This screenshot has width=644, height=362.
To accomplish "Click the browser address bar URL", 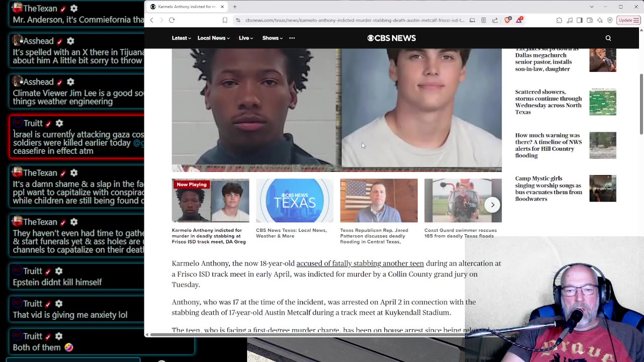I will [355, 20].
